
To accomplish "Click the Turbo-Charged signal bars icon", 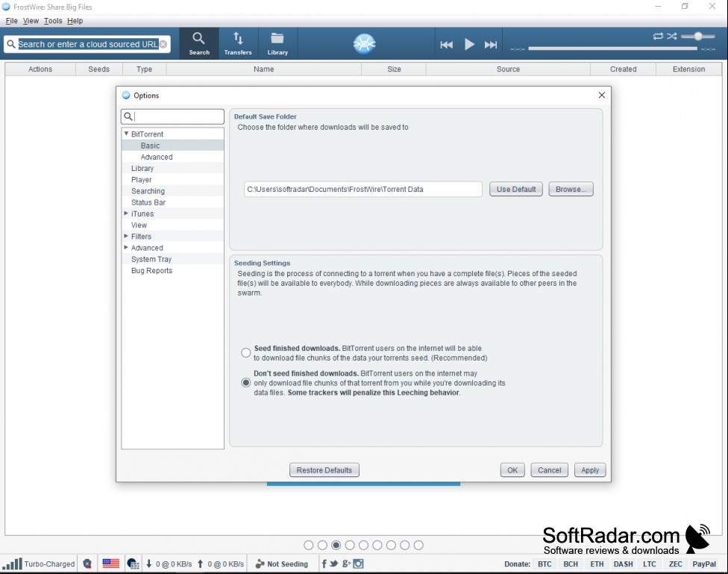I will (12, 564).
